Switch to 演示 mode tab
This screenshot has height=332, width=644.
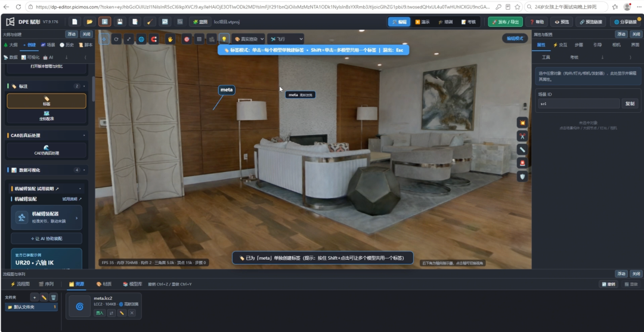pyautogui.click(x=422, y=22)
